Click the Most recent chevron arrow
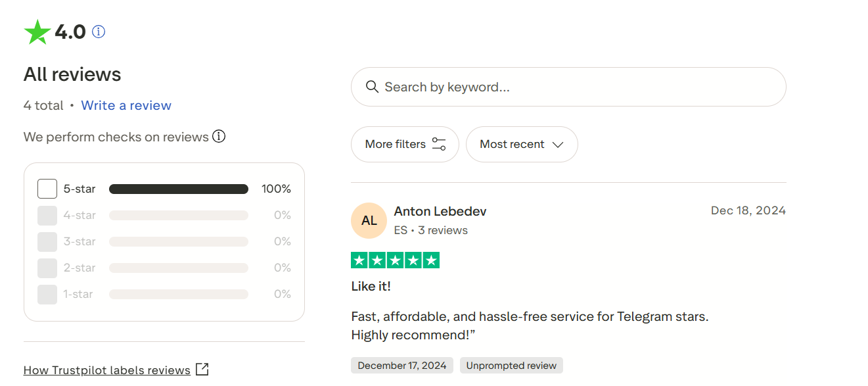The height and width of the screenshot is (386, 868). [558, 145]
